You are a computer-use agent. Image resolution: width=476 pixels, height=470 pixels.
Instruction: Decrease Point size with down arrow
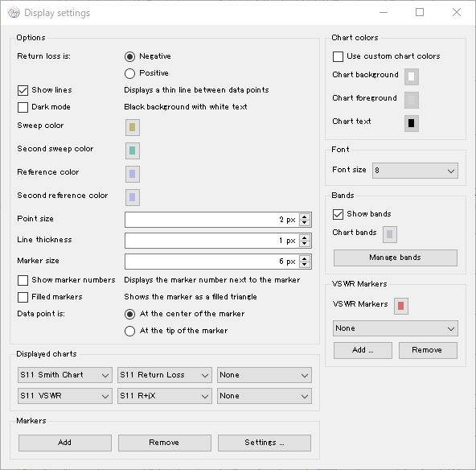[x=305, y=223]
